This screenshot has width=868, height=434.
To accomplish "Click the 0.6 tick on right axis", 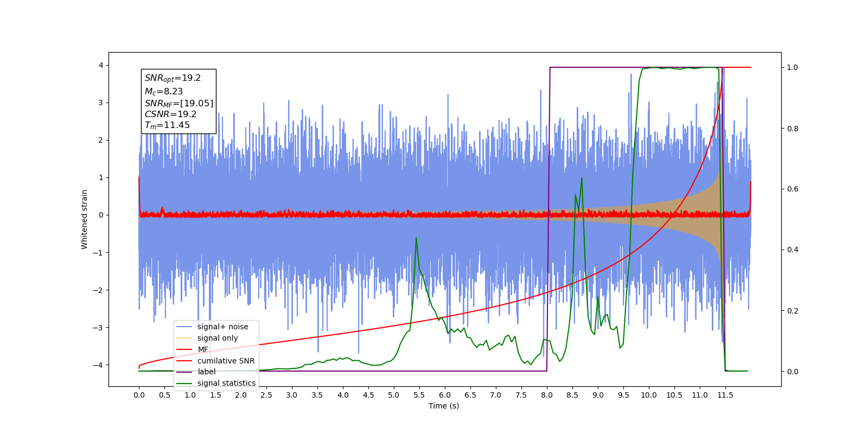I will coord(793,189).
